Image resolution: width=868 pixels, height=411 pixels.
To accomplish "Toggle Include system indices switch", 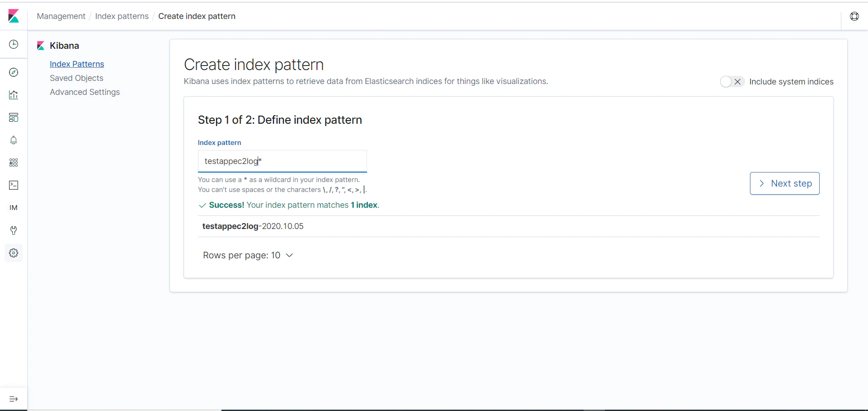I will click(x=732, y=82).
